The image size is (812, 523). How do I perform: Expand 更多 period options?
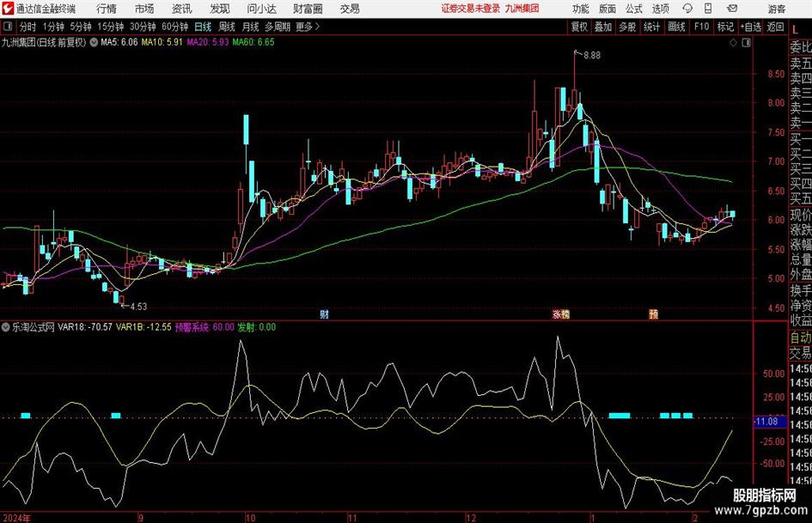(x=308, y=27)
